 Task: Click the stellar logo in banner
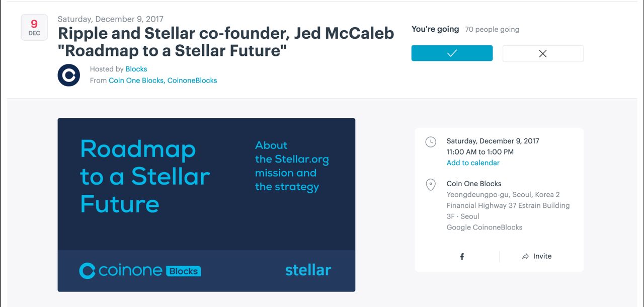point(308,270)
